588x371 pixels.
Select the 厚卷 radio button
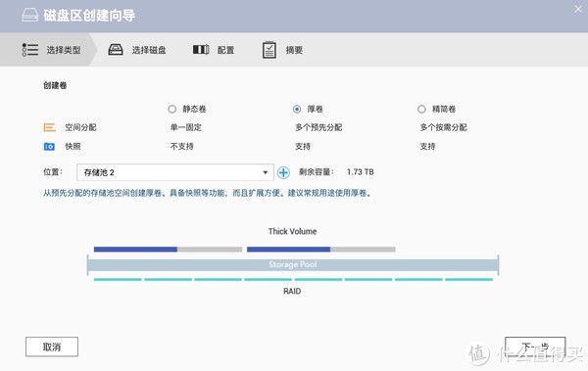point(297,109)
